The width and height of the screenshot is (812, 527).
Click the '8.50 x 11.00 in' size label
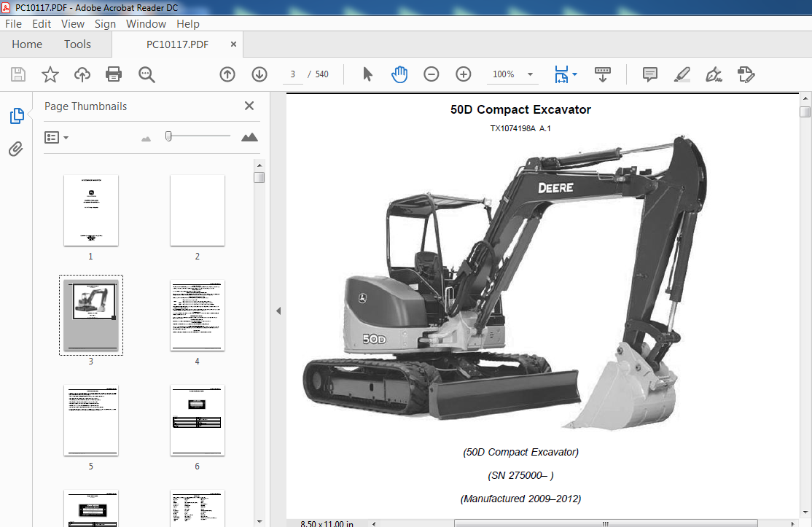(x=327, y=523)
